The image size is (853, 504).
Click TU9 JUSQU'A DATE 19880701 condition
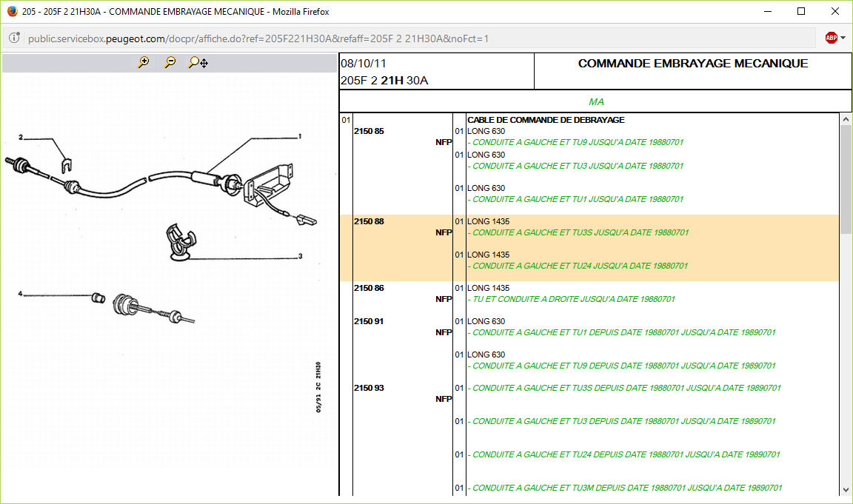575,142
